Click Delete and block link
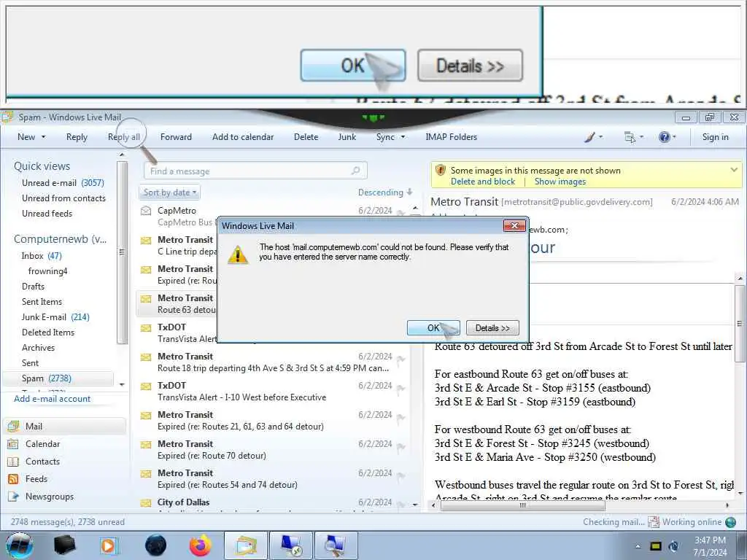 [x=483, y=182]
